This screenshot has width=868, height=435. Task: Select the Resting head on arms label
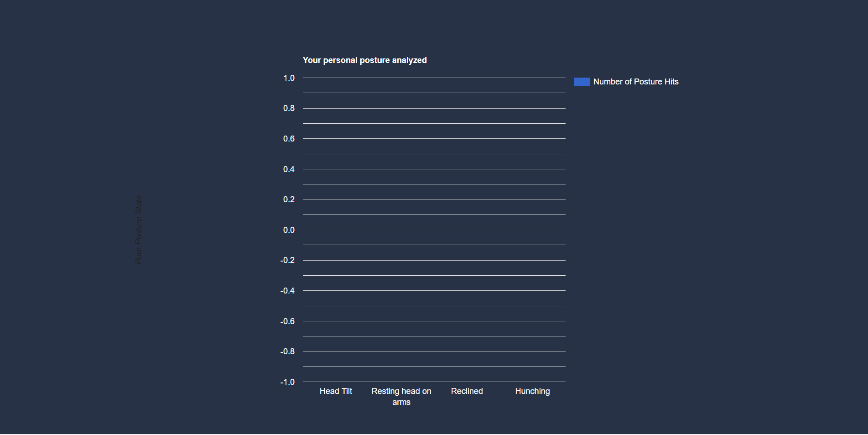401,396
